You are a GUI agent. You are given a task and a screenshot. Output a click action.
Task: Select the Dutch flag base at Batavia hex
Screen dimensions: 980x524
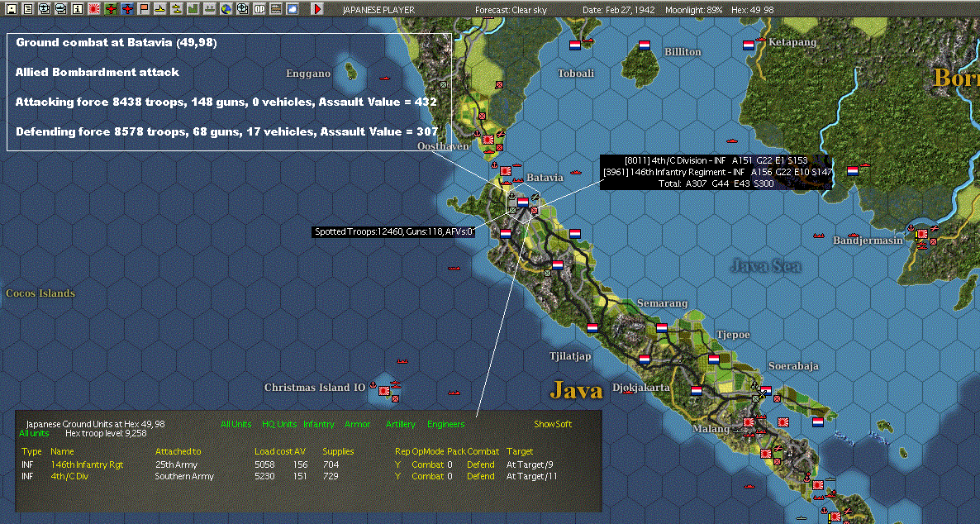click(x=523, y=202)
